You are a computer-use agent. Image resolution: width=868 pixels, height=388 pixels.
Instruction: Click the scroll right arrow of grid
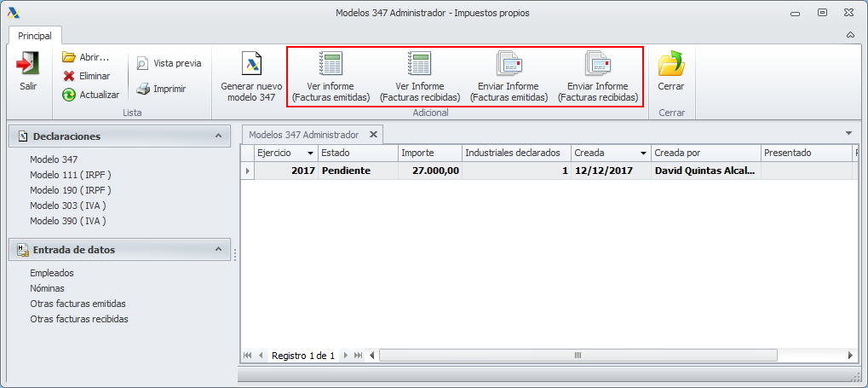tap(851, 356)
